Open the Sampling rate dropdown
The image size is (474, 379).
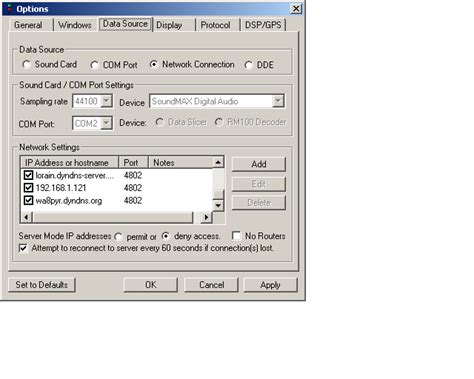pyautogui.click(x=106, y=101)
